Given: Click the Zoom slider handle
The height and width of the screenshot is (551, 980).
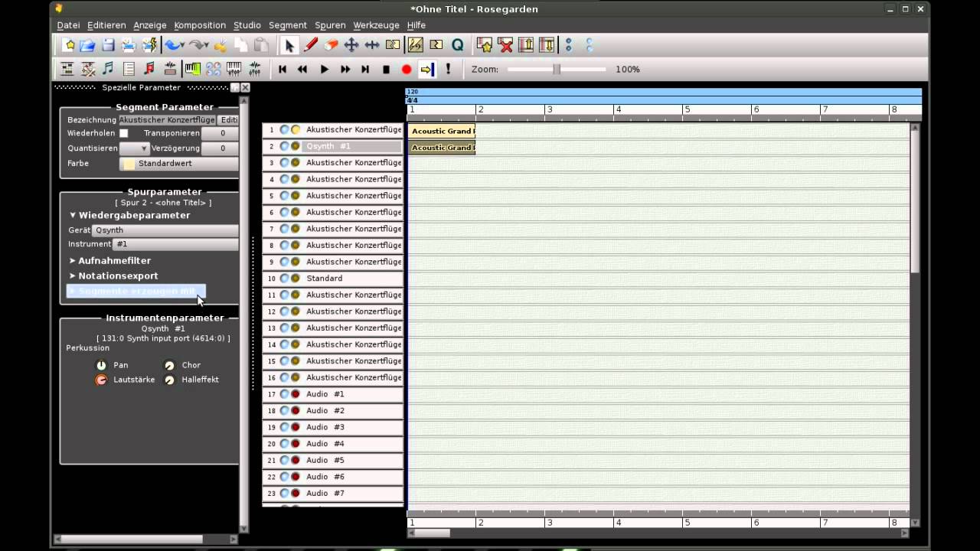Looking at the screenshot, I should 557,69.
